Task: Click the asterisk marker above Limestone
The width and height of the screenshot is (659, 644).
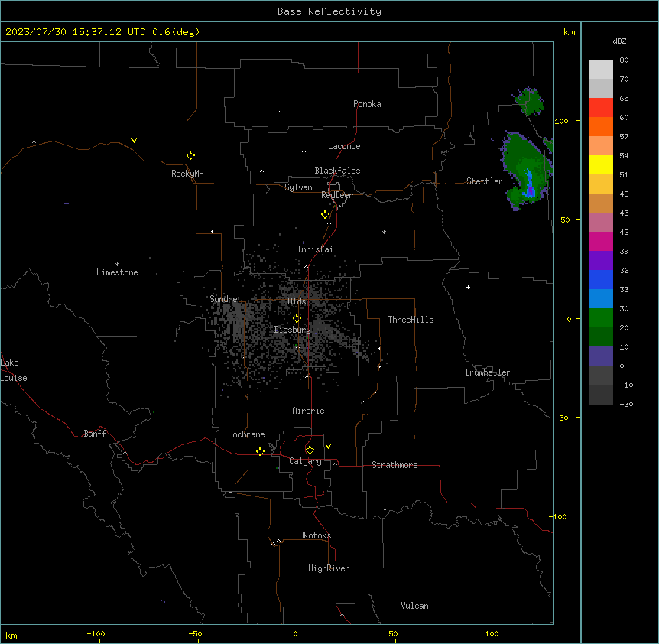Action: coord(117,265)
